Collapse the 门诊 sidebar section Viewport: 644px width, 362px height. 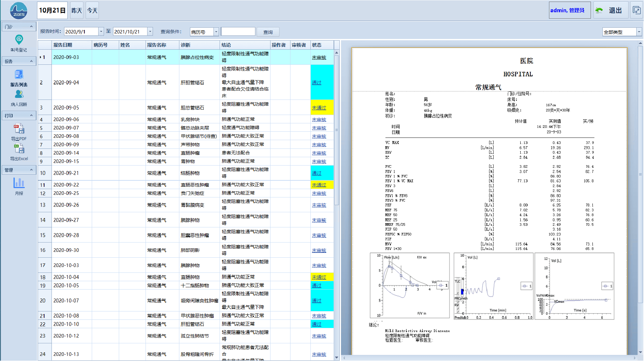coord(31,27)
